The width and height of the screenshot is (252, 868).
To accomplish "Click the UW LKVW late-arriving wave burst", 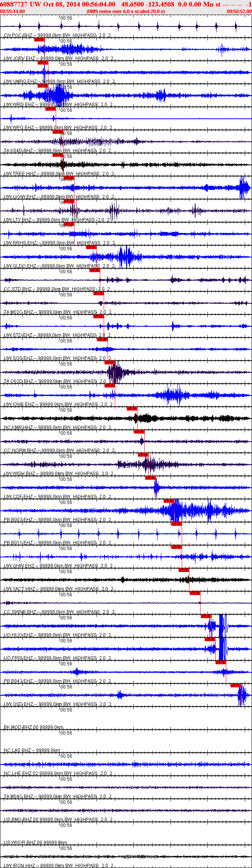I will click(x=244, y=188).
